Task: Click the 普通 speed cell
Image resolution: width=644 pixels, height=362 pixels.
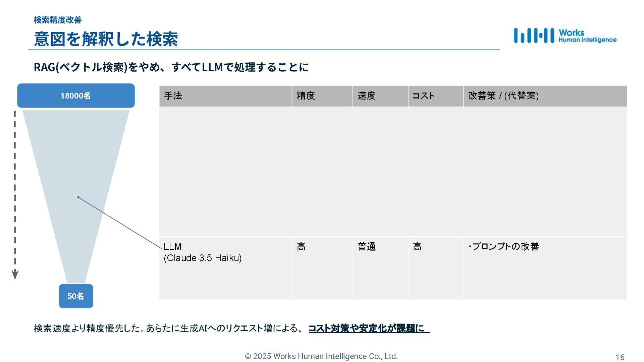Action: [x=367, y=247]
